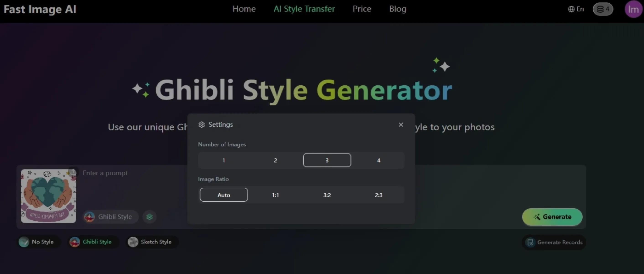
Task: Click the credits coin counter icon
Action: tap(603, 9)
